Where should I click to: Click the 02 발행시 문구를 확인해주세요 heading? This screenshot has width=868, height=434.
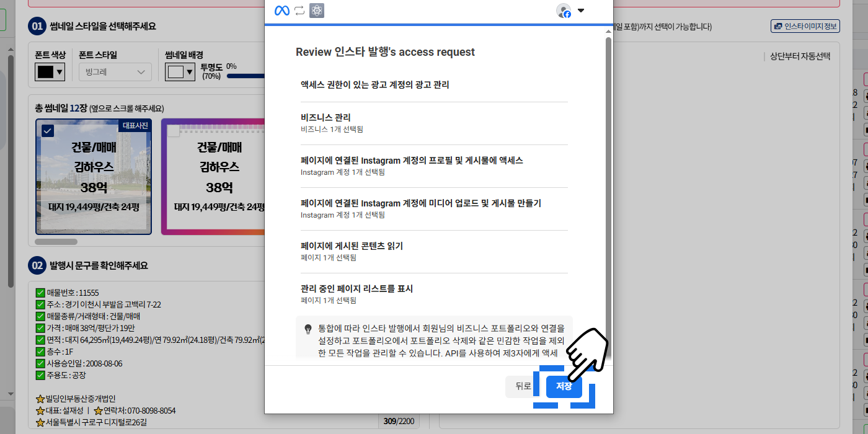point(88,266)
